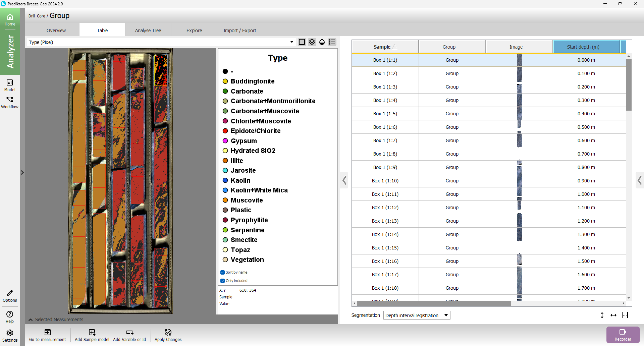Click the Add Sample model icon
Viewport: 644px width, 346px height.
tap(92, 332)
